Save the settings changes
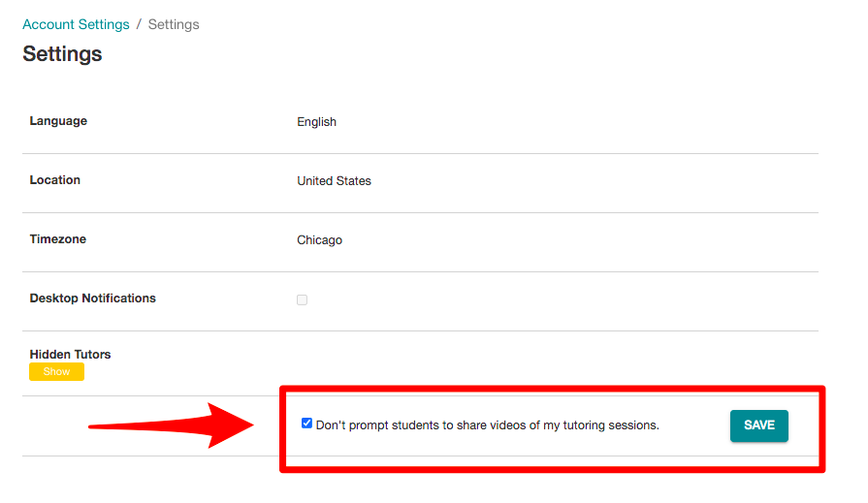Screen dimensions: 868x503 [759, 425]
